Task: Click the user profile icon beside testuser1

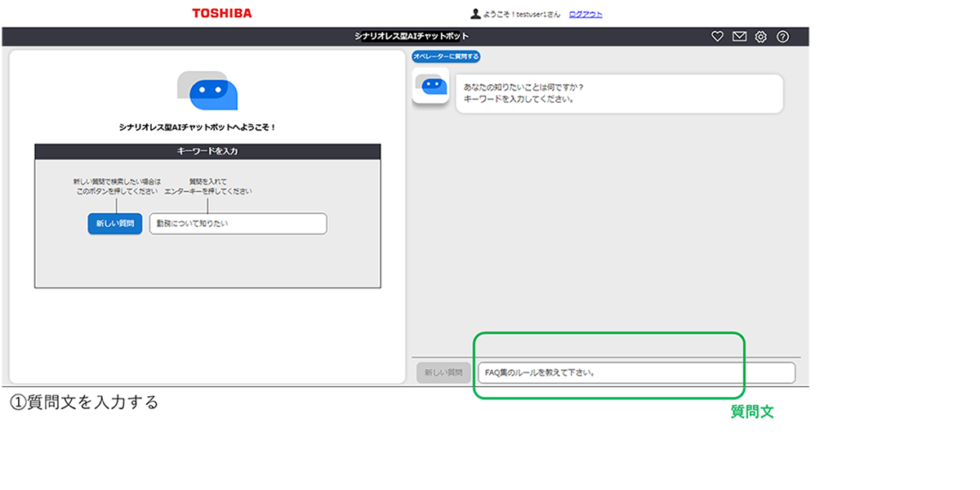Action: (x=475, y=14)
